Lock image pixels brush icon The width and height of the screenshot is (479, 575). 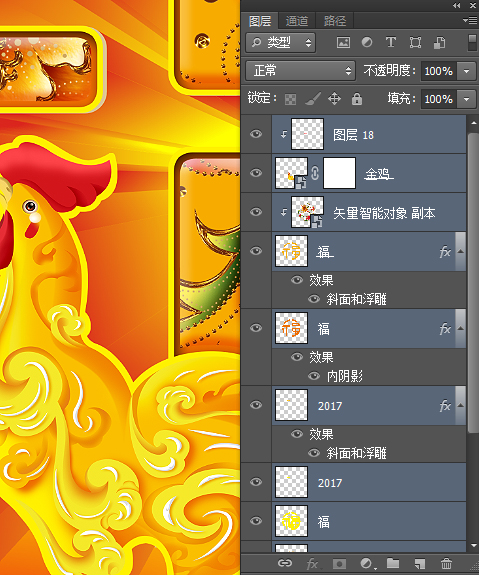313,99
